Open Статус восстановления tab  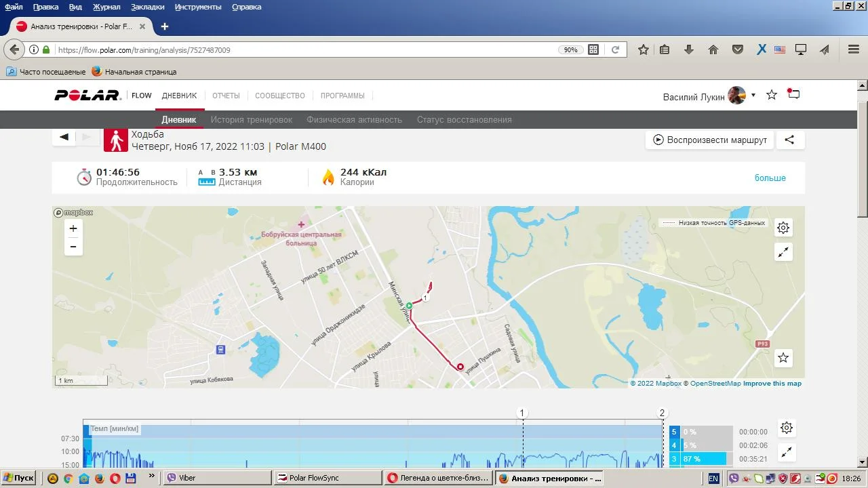465,119
